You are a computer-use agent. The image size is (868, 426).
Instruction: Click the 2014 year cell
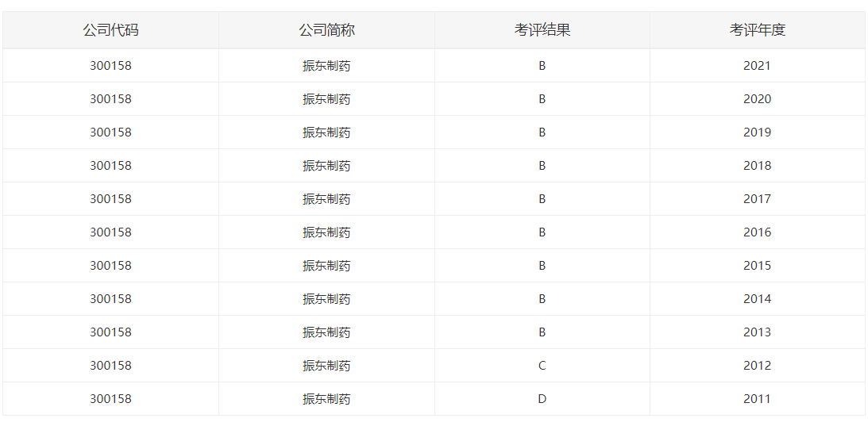(x=757, y=299)
